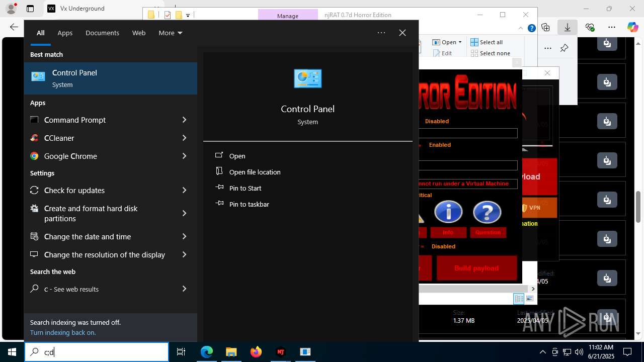Open Firefox from the taskbar
644x362 pixels.
tap(256, 352)
